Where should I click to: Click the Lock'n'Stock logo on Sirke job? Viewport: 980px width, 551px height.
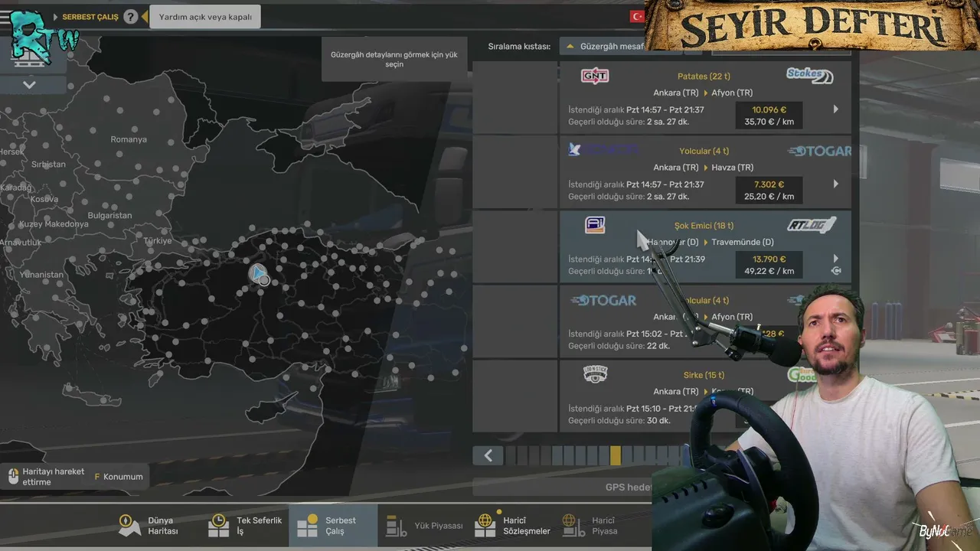595,374
